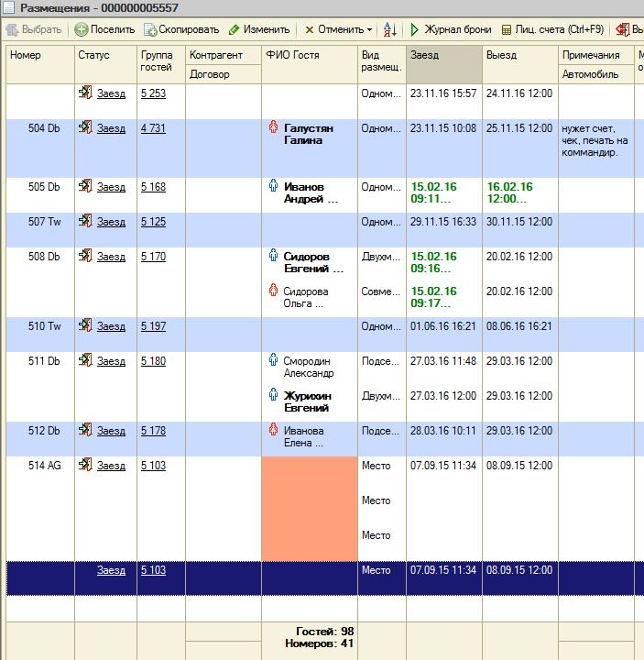Click the Примечания column header
The height and width of the screenshot is (660, 644).
point(596,55)
